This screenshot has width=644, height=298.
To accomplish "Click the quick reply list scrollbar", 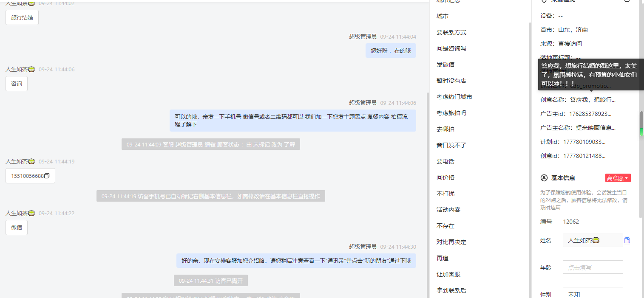I will [x=530, y=160].
